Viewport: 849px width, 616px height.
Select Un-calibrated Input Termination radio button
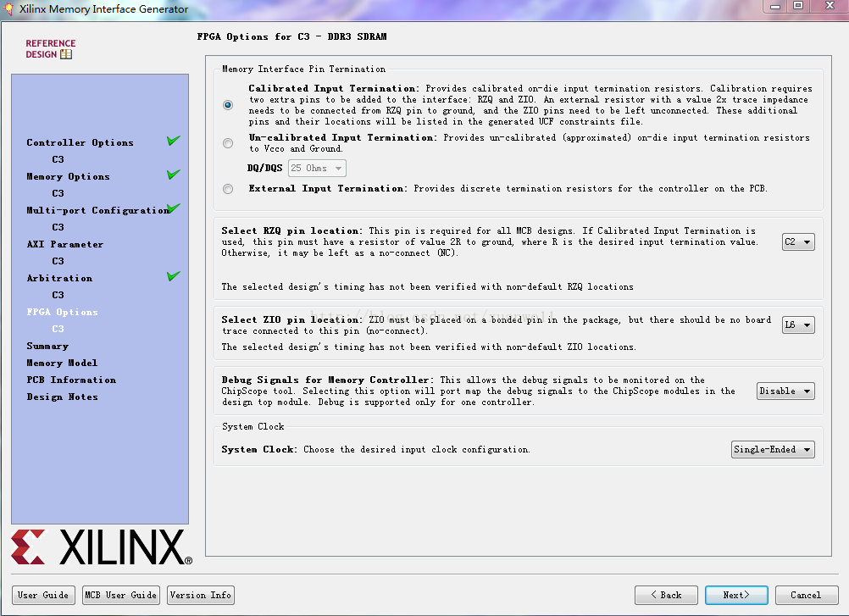pos(228,143)
